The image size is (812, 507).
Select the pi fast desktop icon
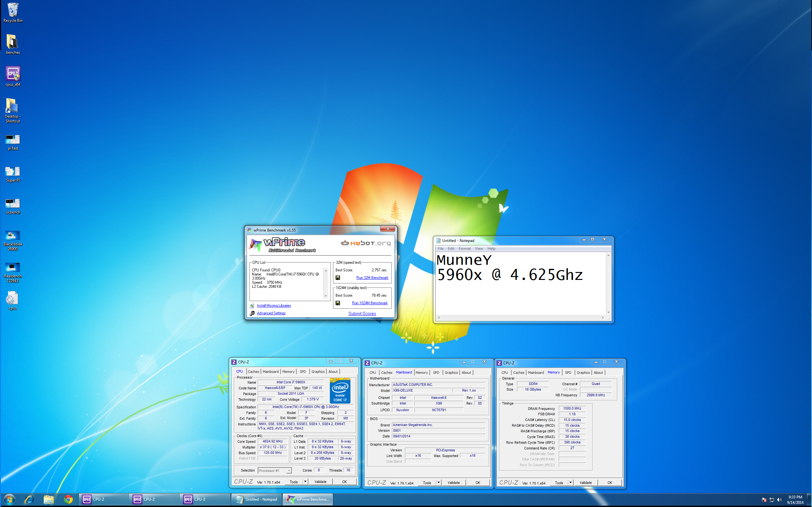tap(13, 142)
